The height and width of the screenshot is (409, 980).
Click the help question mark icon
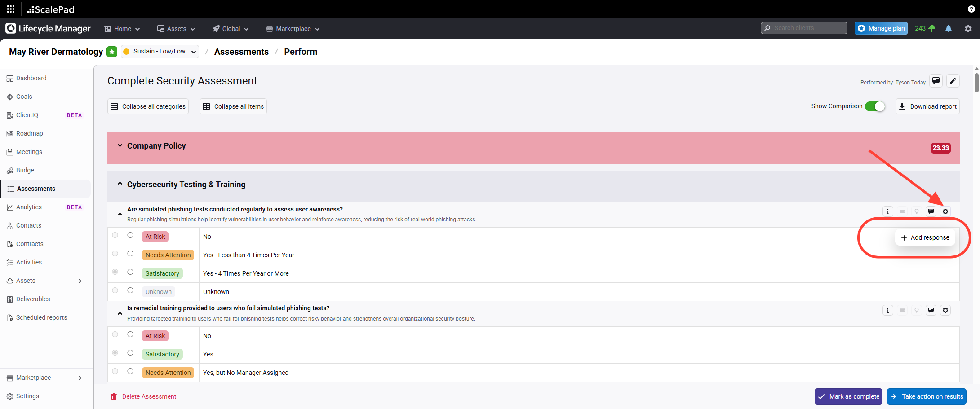pyautogui.click(x=971, y=9)
